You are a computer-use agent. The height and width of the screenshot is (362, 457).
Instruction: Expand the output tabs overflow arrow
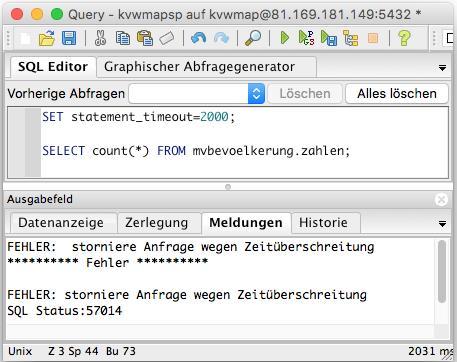tap(442, 224)
